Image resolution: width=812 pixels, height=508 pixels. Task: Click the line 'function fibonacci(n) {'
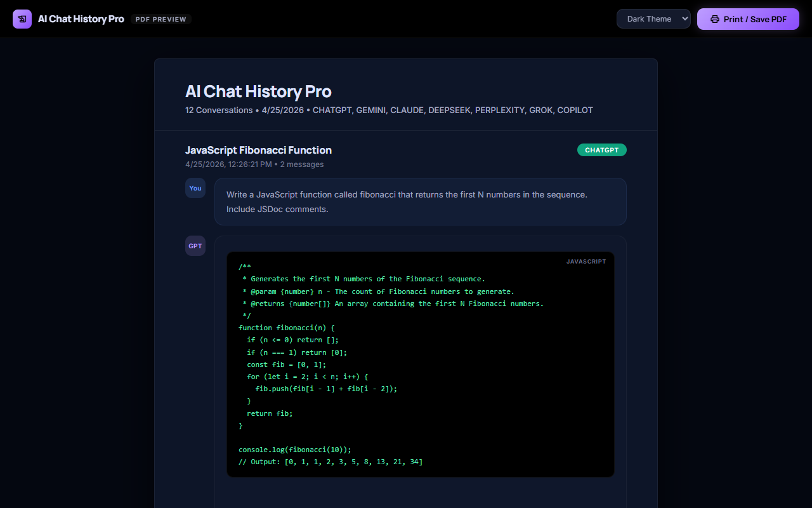(286, 328)
